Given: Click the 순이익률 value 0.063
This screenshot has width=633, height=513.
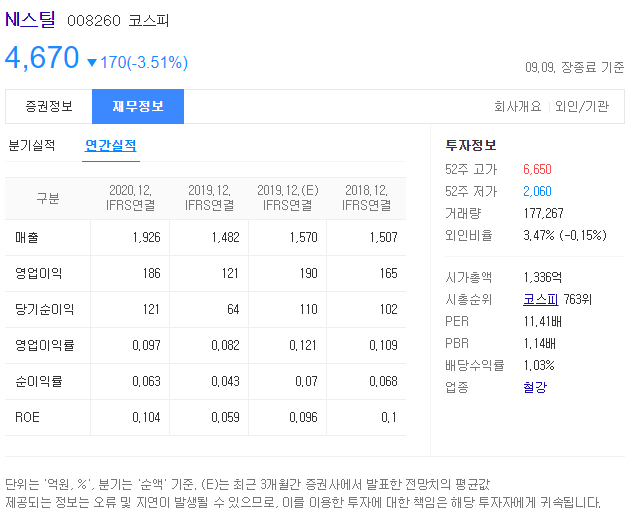Looking at the screenshot, I should 147,381.
